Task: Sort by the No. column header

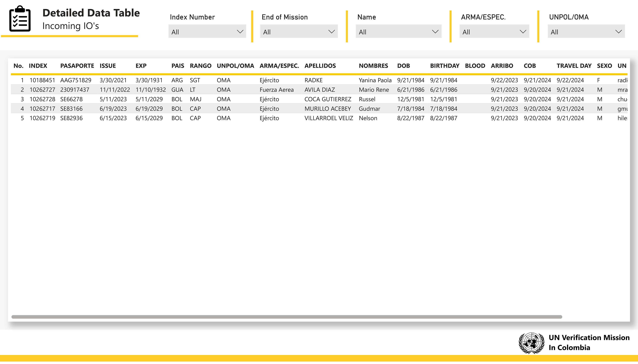Action: click(19, 66)
